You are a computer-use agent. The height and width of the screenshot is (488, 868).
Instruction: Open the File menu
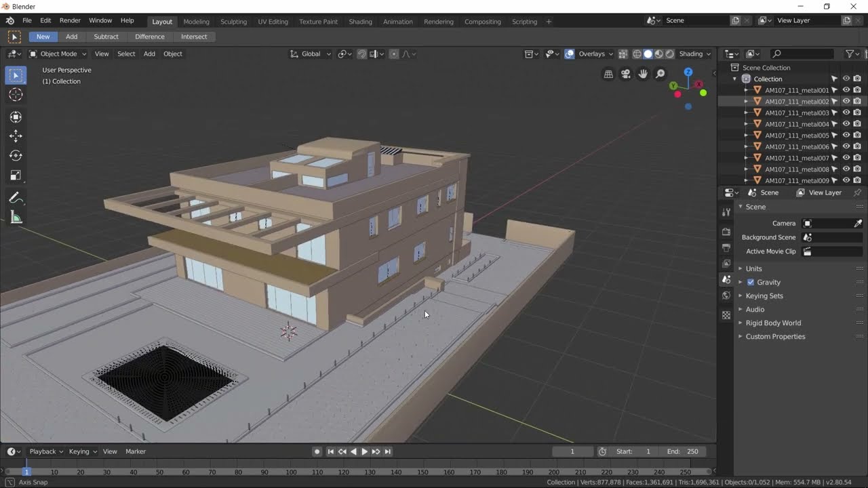click(x=27, y=20)
